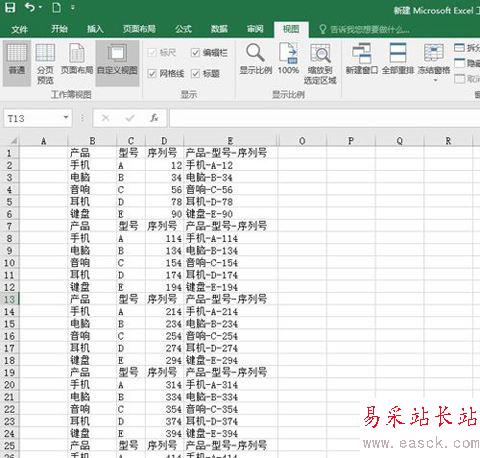Click the fx Insert Function icon

(154, 118)
